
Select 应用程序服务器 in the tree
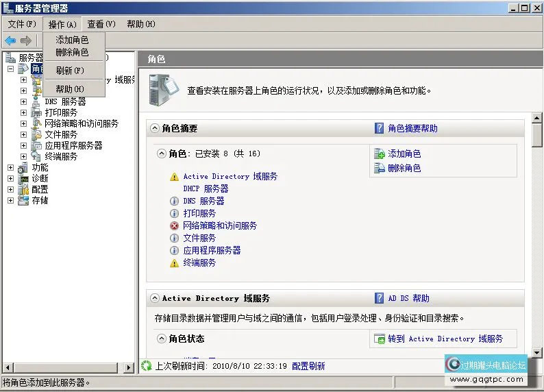[x=73, y=146]
